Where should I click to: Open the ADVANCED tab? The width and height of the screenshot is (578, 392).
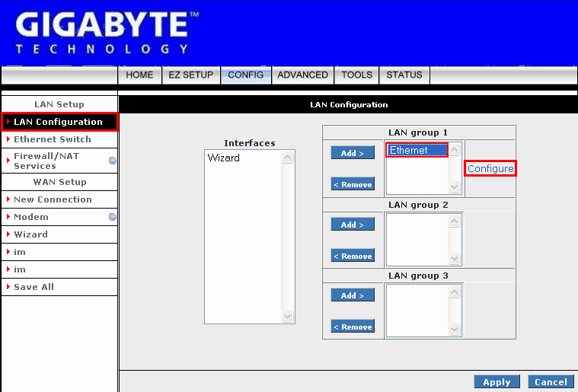point(302,75)
